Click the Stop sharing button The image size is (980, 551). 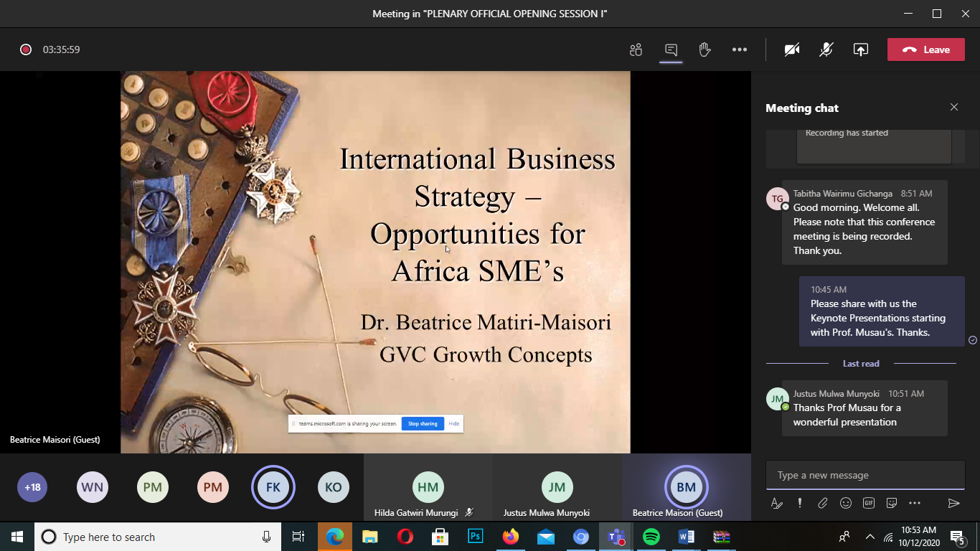pyautogui.click(x=423, y=423)
